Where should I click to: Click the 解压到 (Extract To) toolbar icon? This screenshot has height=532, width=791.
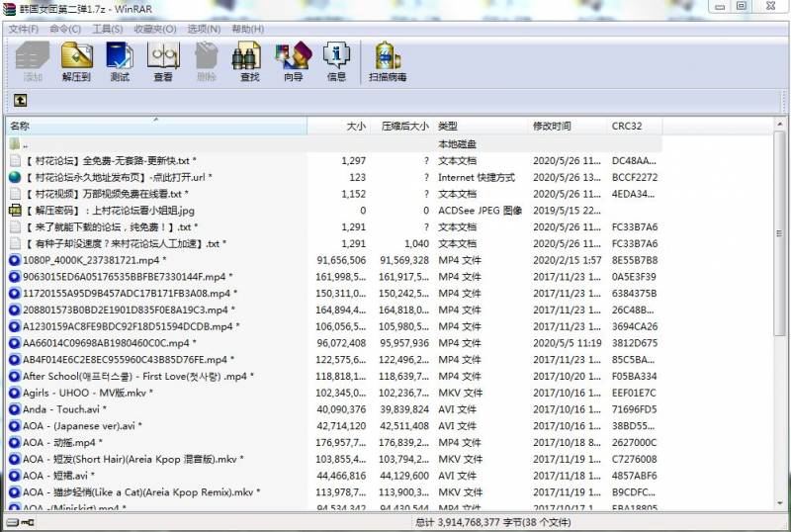pos(77,61)
